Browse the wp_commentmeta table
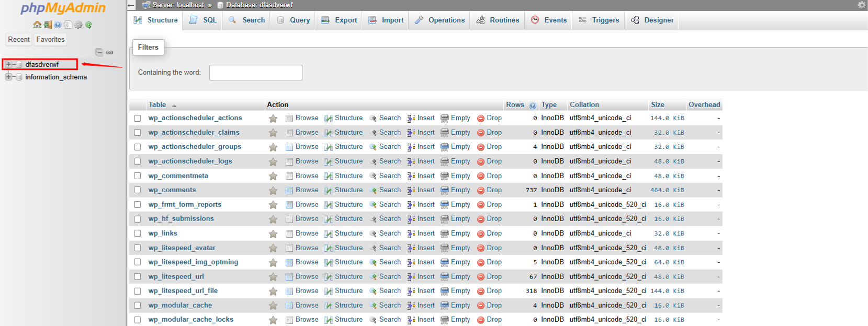The height and width of the screenshot is (326, 868). (x=307, y=176)
